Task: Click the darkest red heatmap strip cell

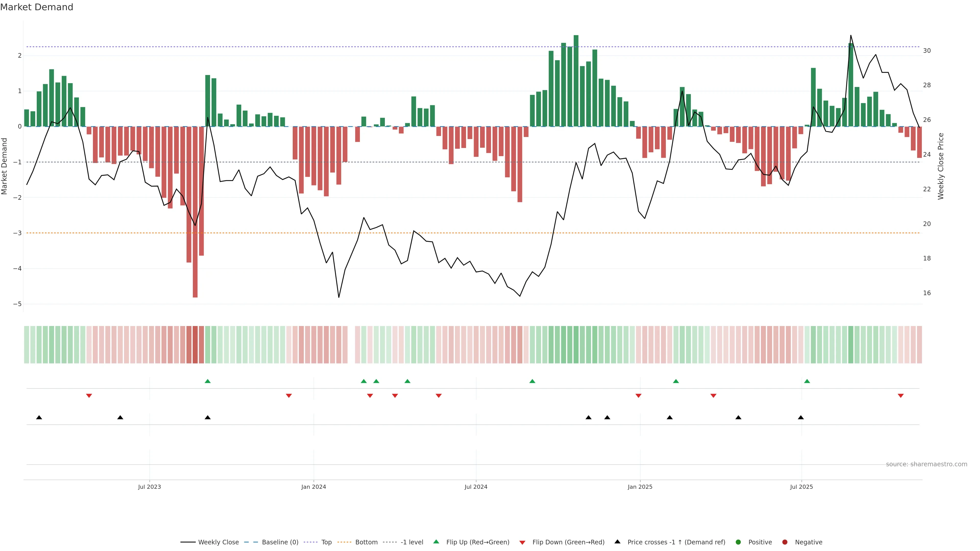Action: (195, 345)
